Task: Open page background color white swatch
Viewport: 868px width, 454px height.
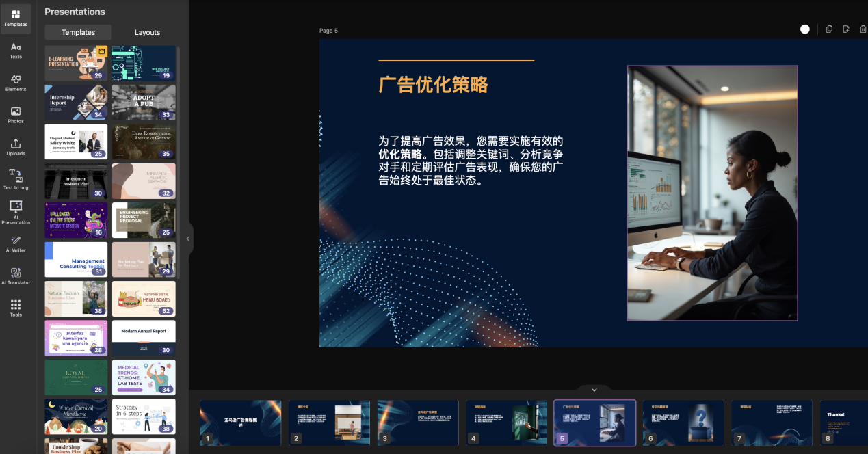Action: point(805,29)
